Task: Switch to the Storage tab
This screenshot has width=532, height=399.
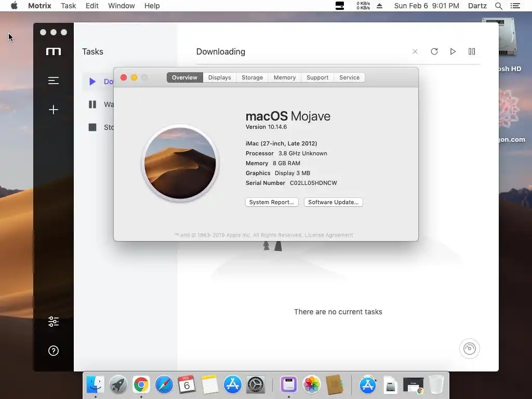Action: click(252, 77)
